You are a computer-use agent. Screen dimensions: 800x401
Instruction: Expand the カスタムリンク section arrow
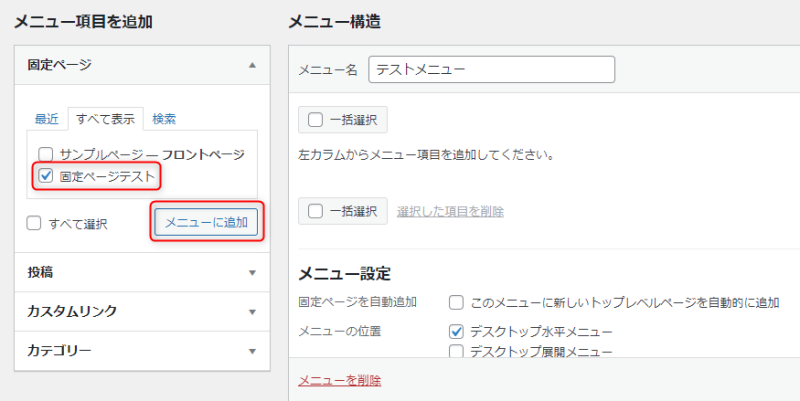tap(252, 311)
